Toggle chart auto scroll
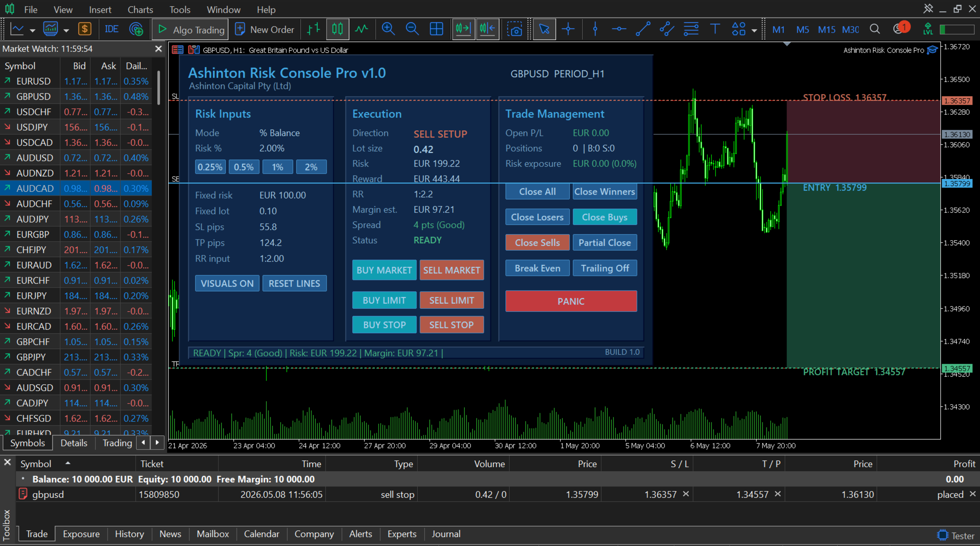 [x=463, y=29]
